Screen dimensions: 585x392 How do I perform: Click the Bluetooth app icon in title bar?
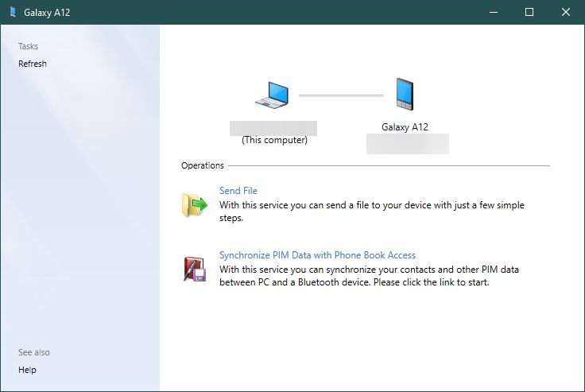click(12, 12)
